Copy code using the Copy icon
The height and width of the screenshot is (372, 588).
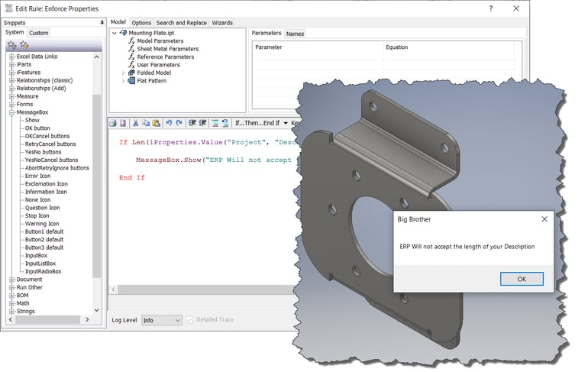point(146,123)
